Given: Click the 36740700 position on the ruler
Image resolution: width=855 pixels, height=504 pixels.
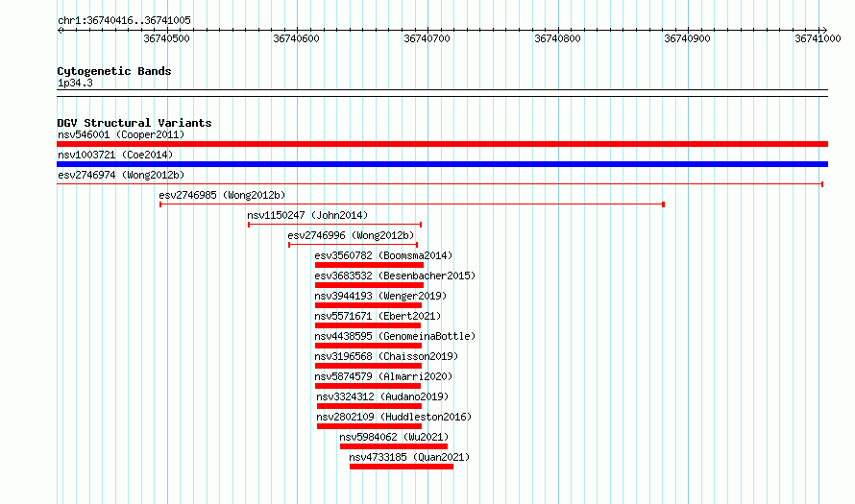Looking at the screenshot, I should 427,38.
